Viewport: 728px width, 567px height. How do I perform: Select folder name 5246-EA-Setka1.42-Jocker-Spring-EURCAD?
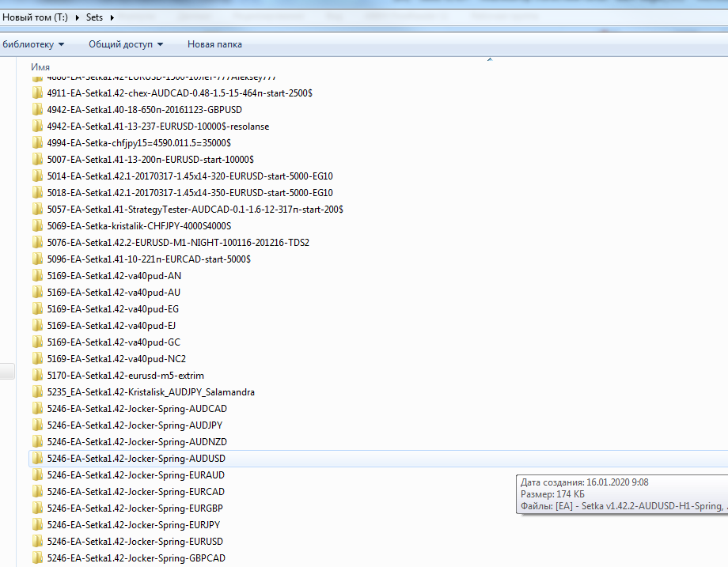[135, 492]
